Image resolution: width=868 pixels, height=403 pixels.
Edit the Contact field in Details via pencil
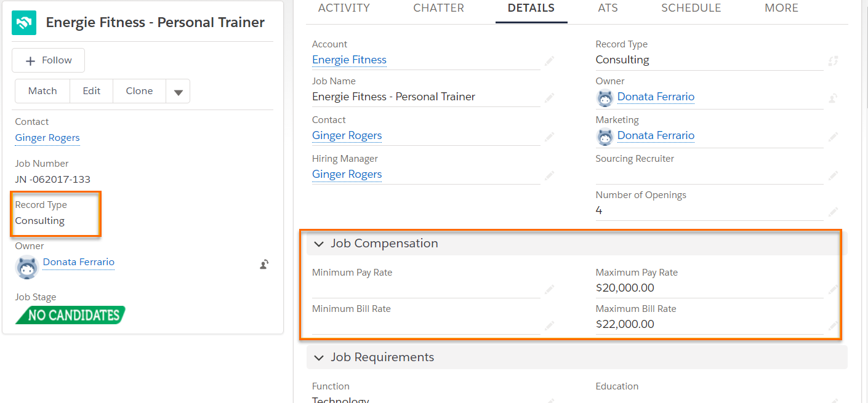click(x=549, y=136)
